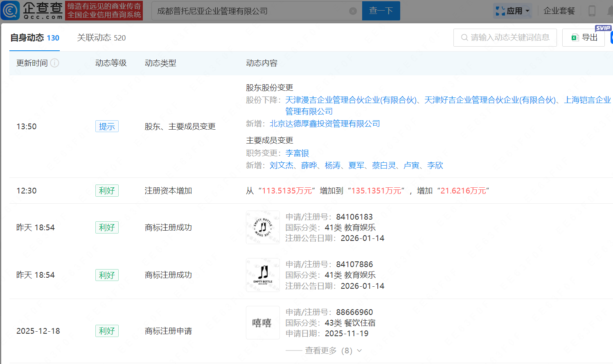This screenshot has height=364, width=613.
Task: Click the 提示 tag on the 13:50 entry
Action: (107, 126)
